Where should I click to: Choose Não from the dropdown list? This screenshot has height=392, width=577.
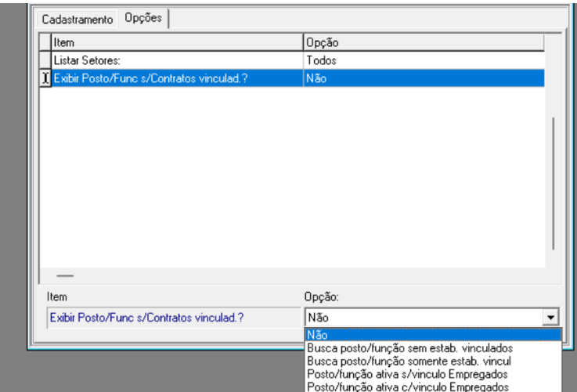click(x=432, y=335)
